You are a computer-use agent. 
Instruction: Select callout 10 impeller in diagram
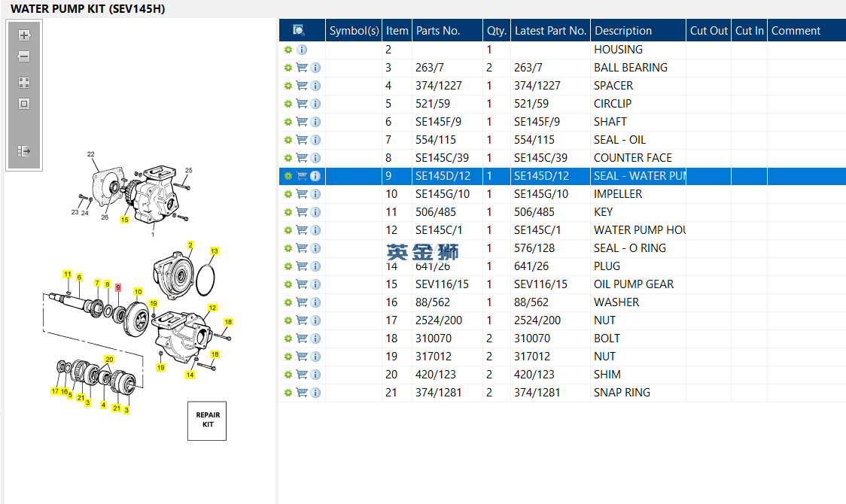point(138,292)
